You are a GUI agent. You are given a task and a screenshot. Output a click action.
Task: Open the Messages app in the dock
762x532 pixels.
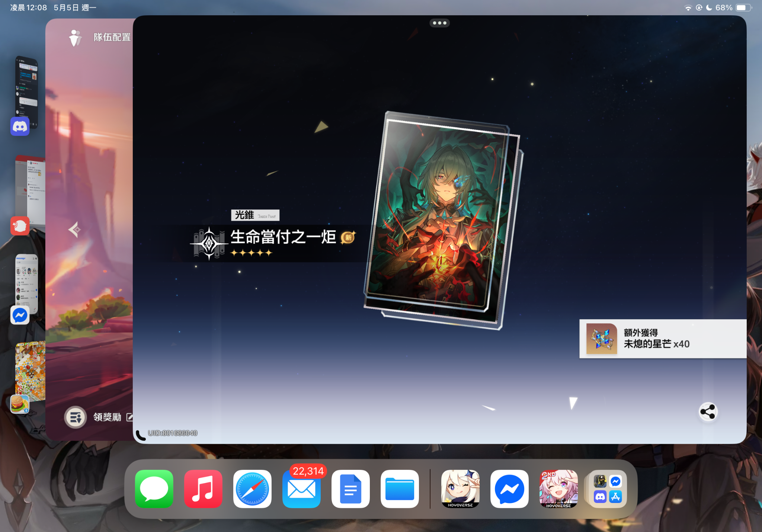154,488
